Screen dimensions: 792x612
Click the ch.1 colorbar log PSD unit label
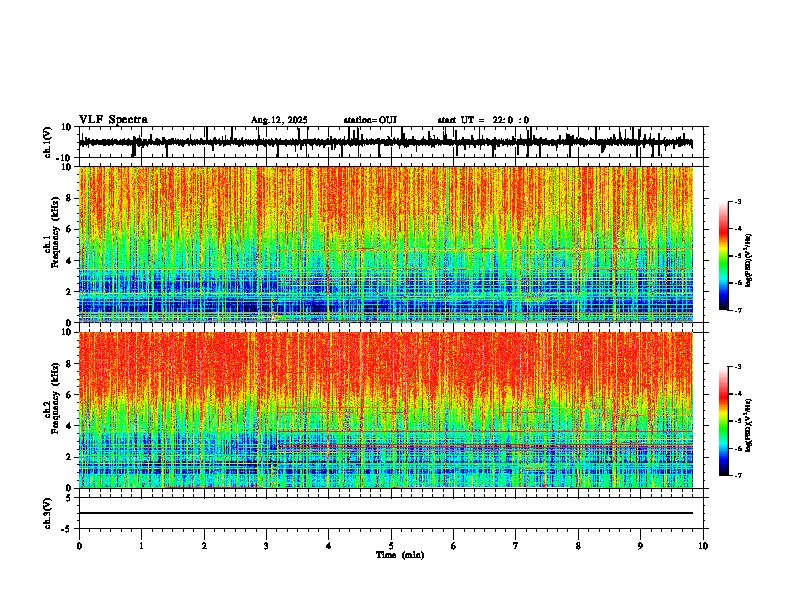[x=748, y=260]
